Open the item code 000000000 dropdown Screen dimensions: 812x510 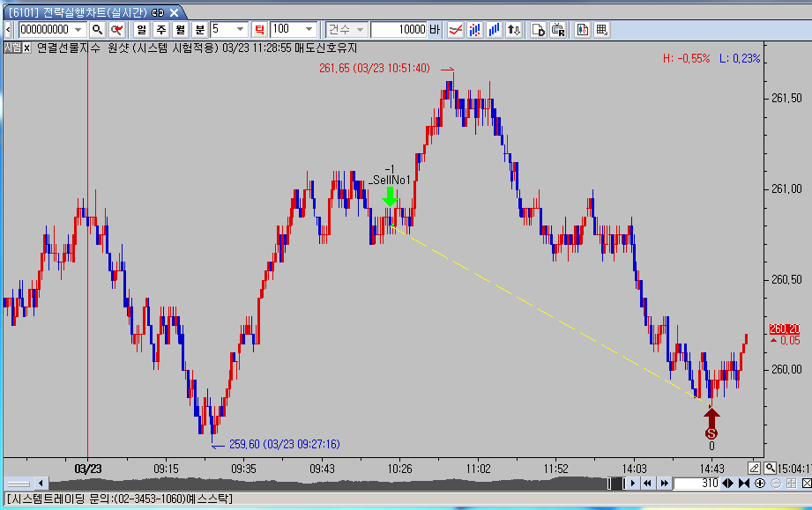[78, 30]
